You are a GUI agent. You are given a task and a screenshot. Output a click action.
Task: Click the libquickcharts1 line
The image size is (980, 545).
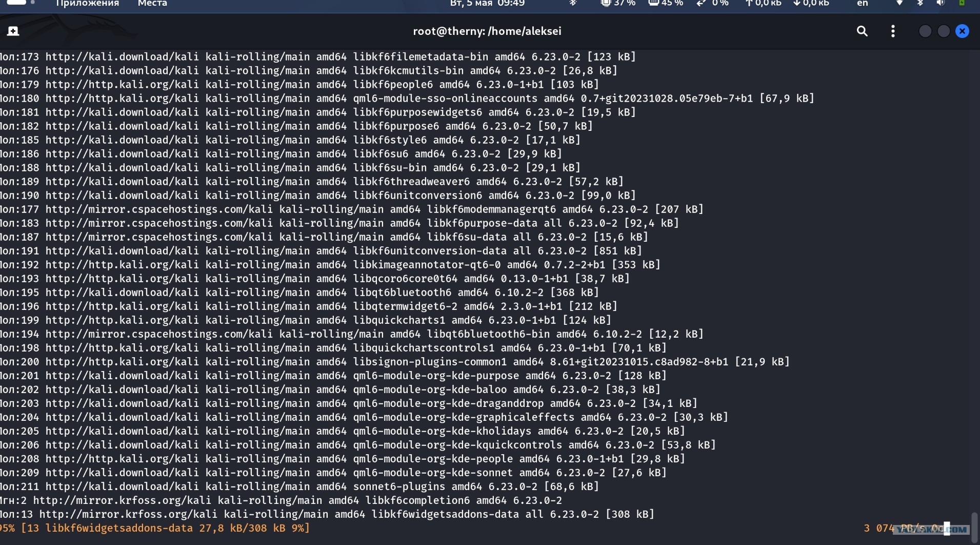pos(306,320)
